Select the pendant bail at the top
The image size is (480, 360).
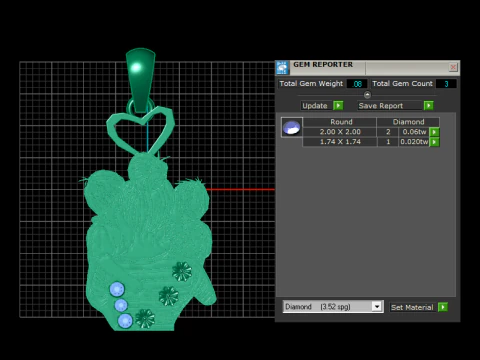140,79
